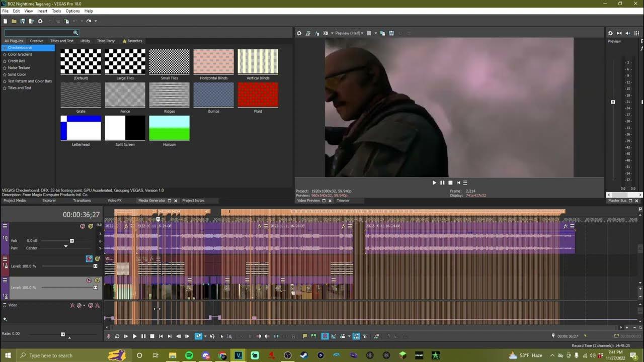Open the File menu

[x=5, y=11]
